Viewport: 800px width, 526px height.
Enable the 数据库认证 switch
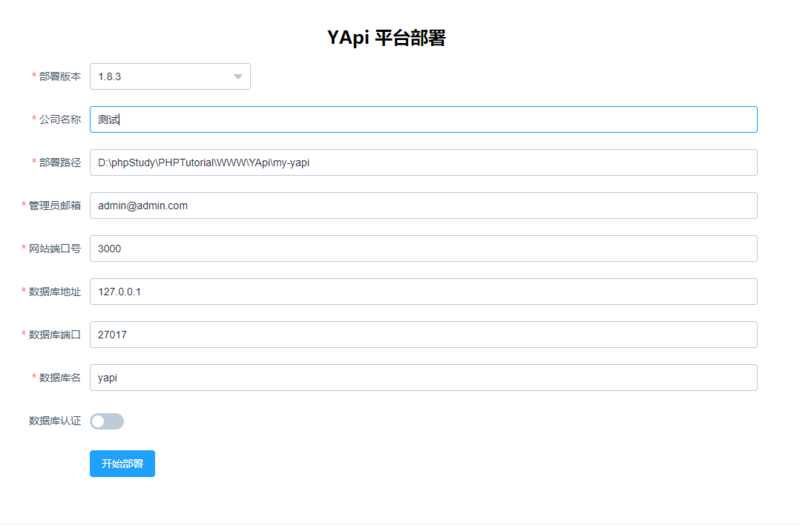(107, 421)
